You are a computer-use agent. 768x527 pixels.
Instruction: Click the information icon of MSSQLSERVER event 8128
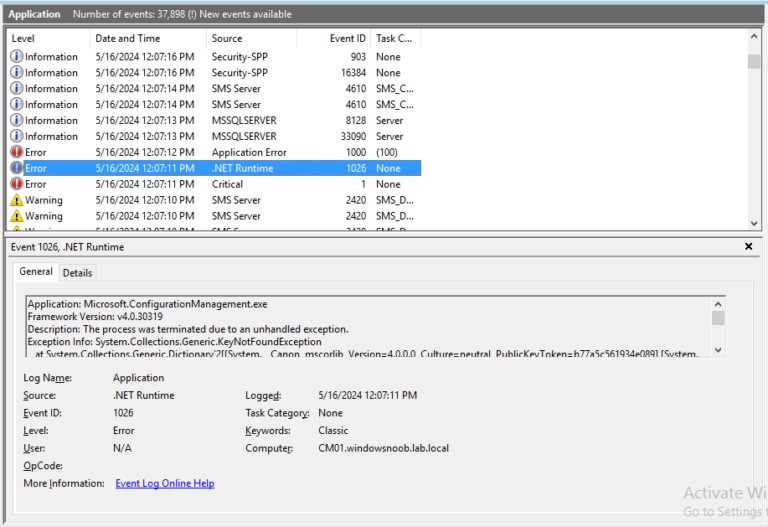(16, 120)
